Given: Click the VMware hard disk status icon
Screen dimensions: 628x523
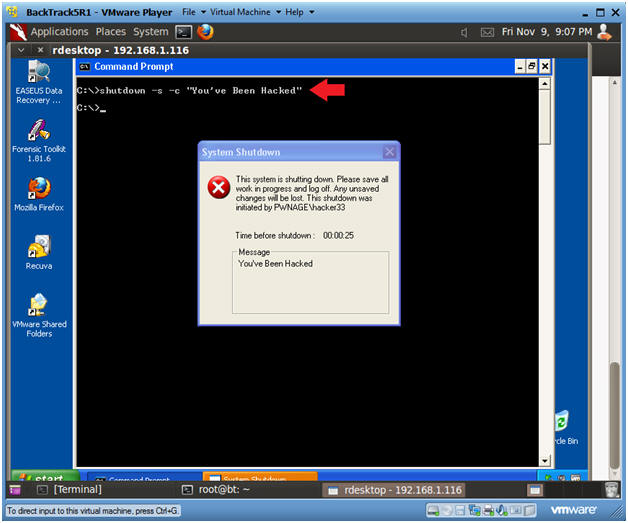Looking at the screenshot, I should click(433, 510).
